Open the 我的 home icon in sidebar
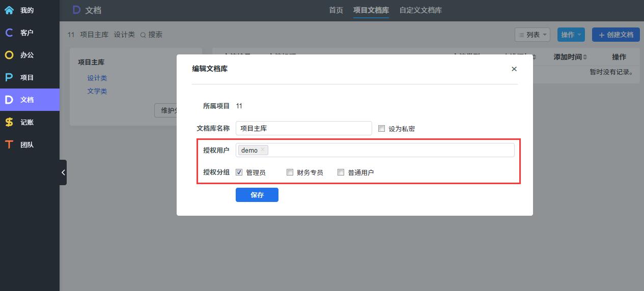The image size is (644, 291). 9,10
